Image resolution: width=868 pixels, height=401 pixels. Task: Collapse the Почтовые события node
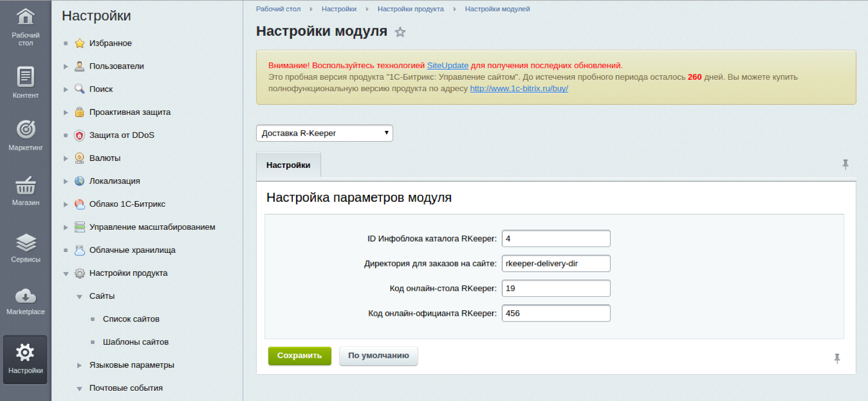pos(79,389)
